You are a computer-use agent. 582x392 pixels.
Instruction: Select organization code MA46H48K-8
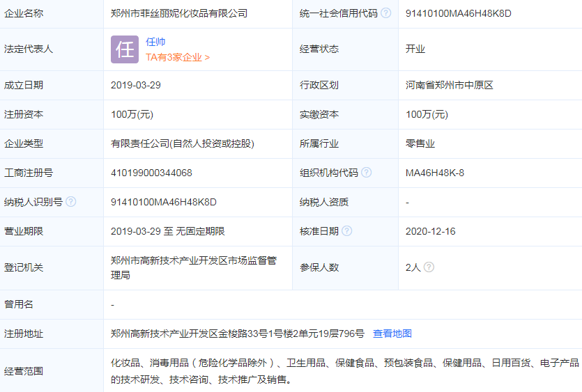point(434,173)
